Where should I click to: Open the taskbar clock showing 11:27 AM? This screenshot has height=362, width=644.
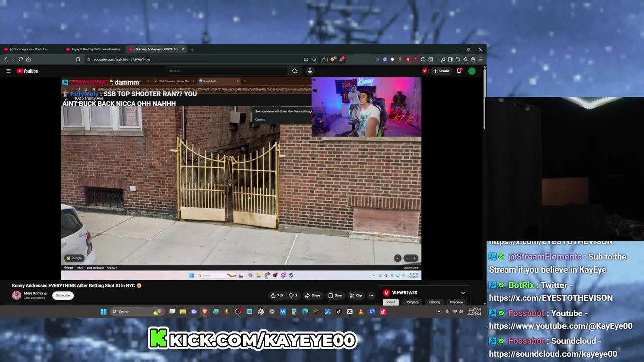click(x=475, y=312)
